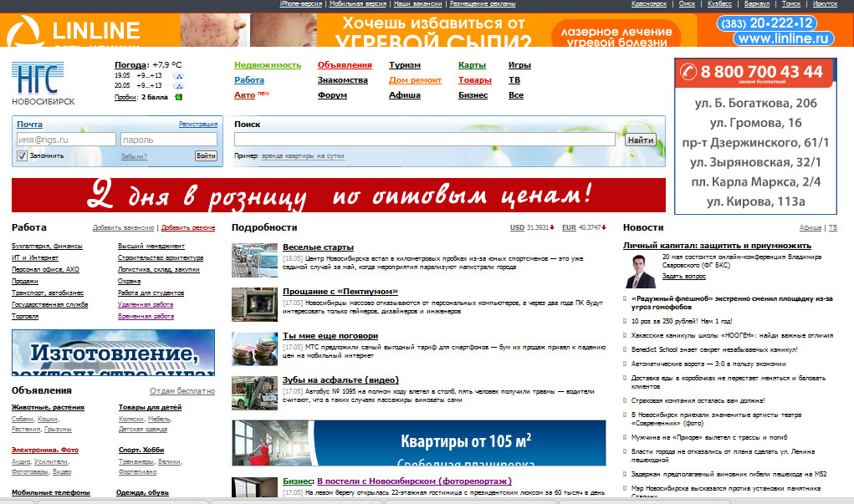Click the Linline laser treatment ad banner
Screen dimensions: 854x504
pos(427,30)
